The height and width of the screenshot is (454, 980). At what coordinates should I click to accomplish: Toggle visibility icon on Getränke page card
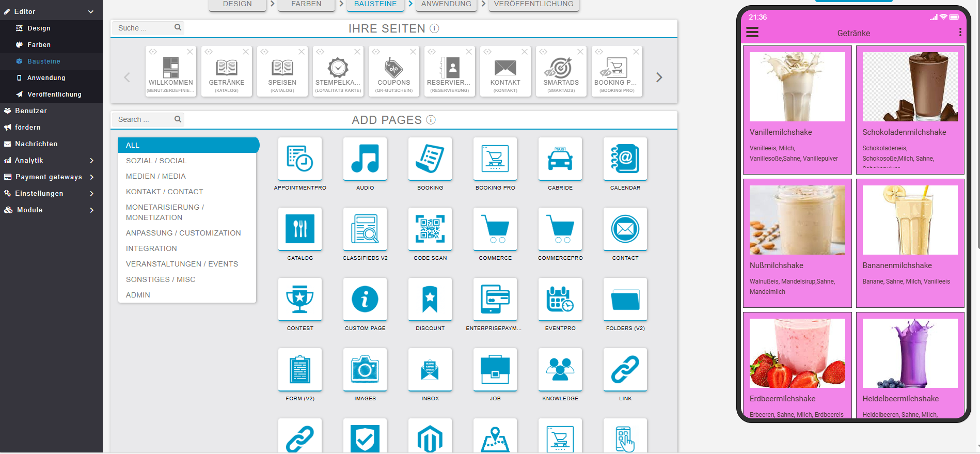209,52
